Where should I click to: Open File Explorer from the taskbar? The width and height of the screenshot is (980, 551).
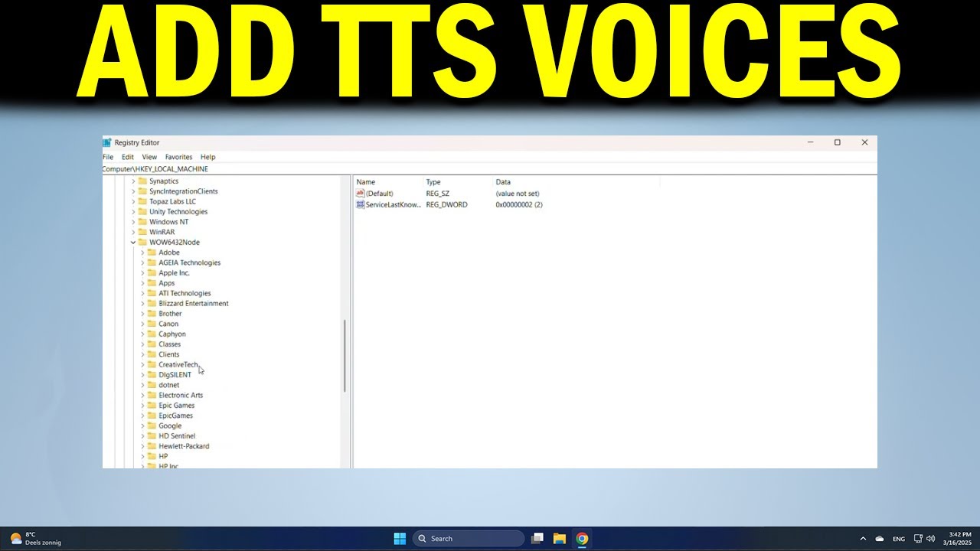coord(560,539)
